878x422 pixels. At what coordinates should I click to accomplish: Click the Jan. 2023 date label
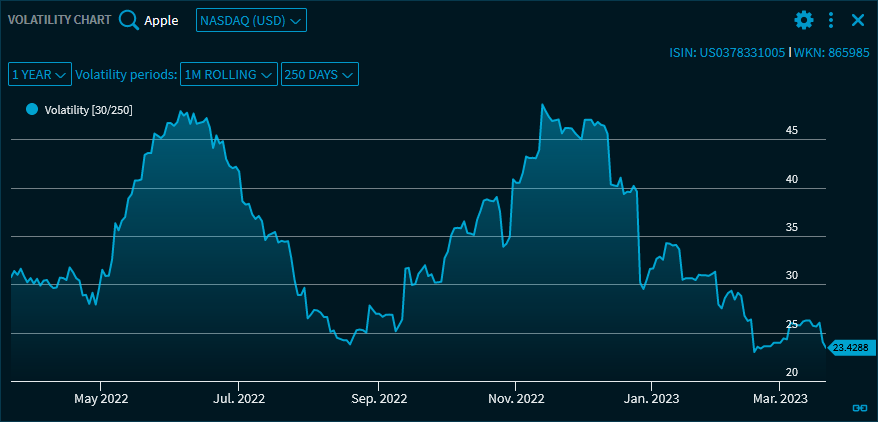[651, 398]
